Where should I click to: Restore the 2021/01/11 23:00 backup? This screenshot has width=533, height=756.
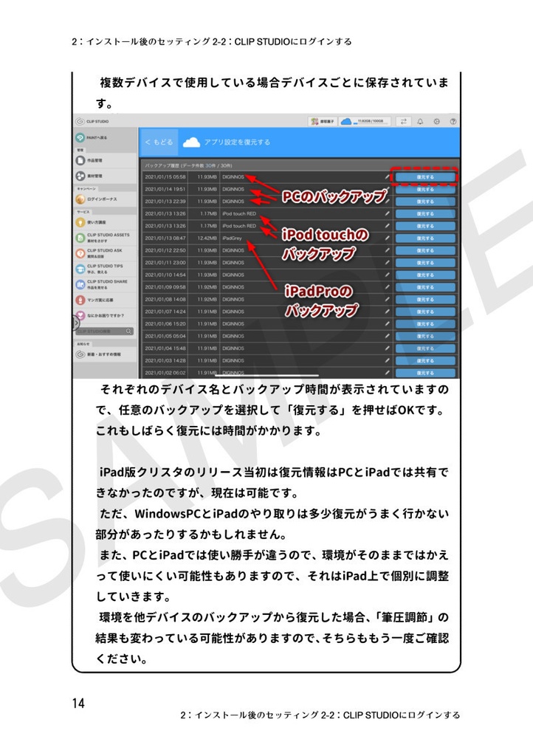click(424, 263)
